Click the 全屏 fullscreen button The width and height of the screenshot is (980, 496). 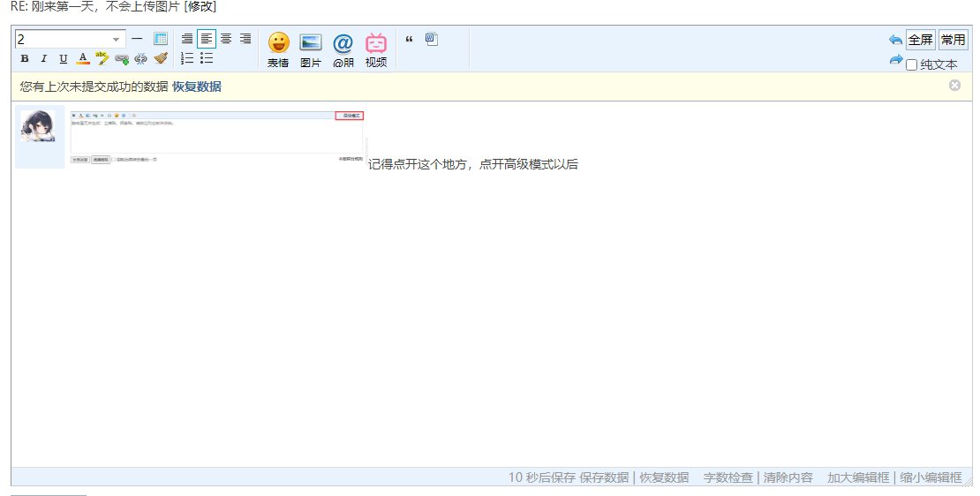pos(920,40)
